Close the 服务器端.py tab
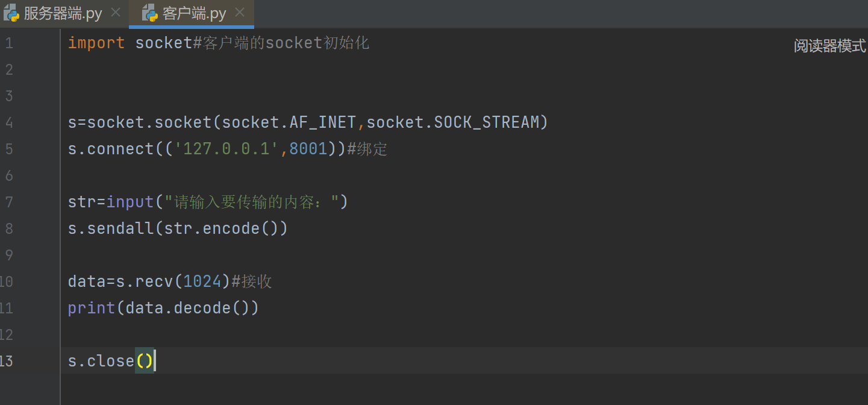The height and width of the screenshot is (405, 868). pos(116,13)
